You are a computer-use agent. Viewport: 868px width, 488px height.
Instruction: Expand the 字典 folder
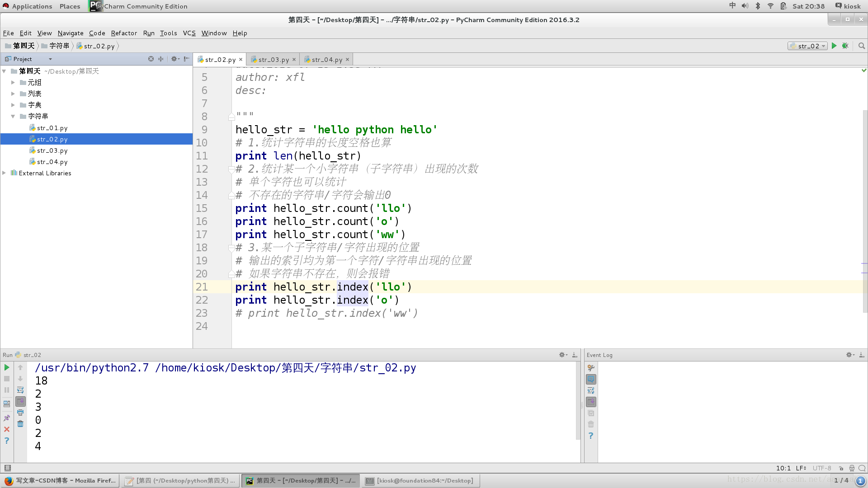13,105
